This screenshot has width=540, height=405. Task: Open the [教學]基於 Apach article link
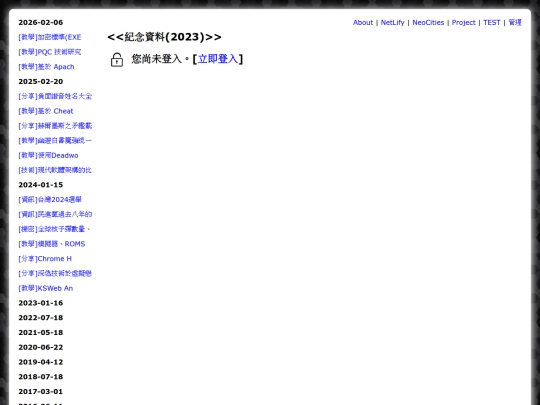point(46,67)
